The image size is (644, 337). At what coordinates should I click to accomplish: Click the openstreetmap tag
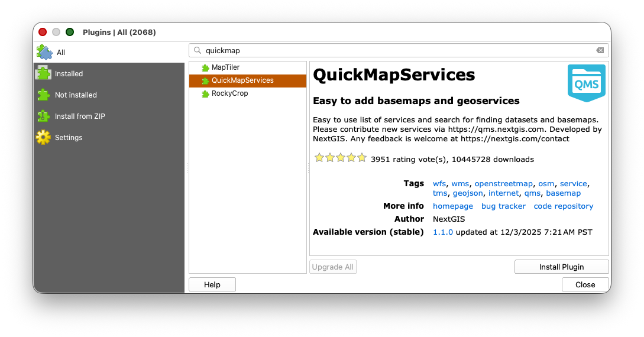coord(503,184)
